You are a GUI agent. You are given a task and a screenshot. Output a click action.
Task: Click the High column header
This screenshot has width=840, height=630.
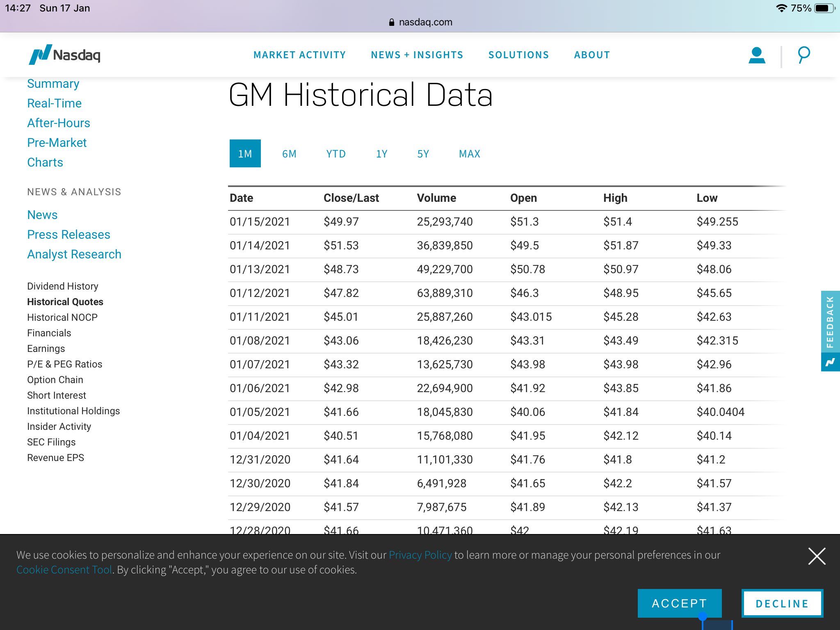615,198
